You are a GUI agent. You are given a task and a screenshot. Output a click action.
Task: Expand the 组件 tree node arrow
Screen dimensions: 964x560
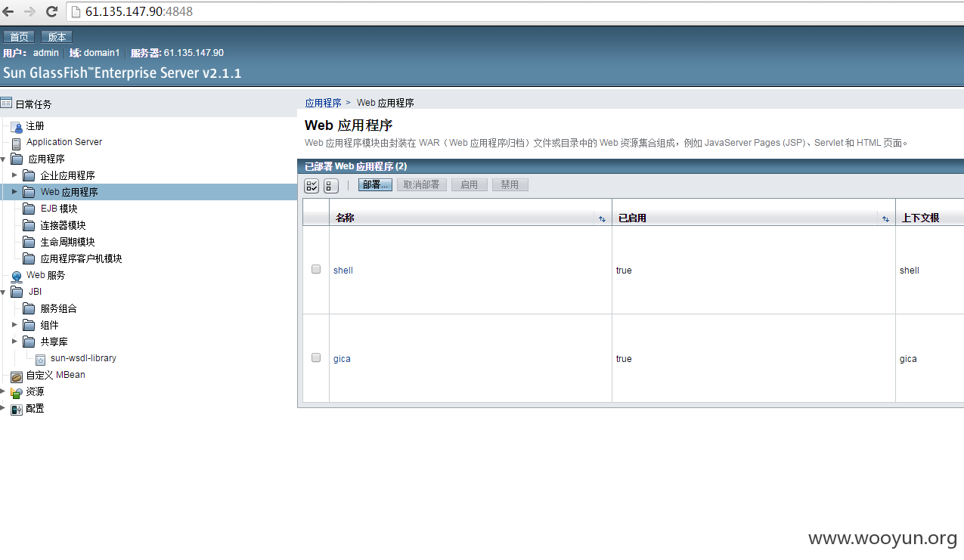pos(14,325)
